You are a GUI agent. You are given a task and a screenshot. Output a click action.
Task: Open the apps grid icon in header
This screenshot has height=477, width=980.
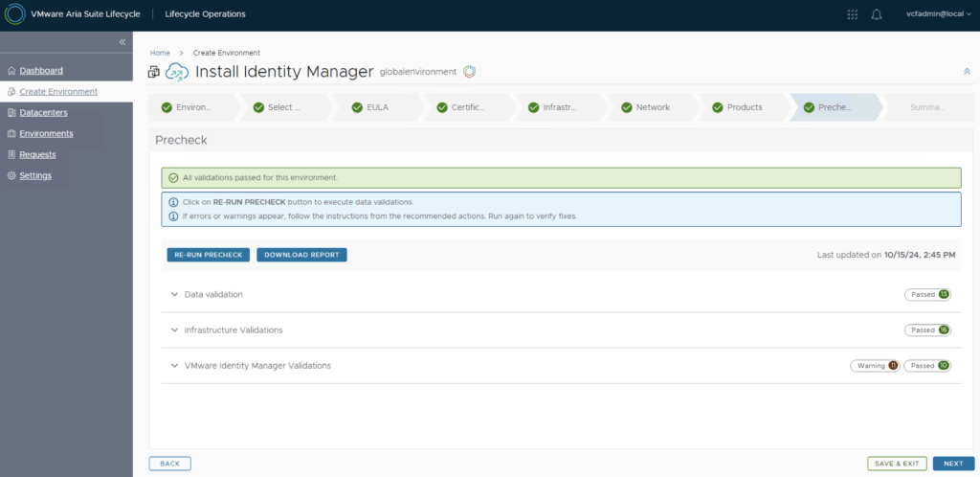tap(853, 14)
